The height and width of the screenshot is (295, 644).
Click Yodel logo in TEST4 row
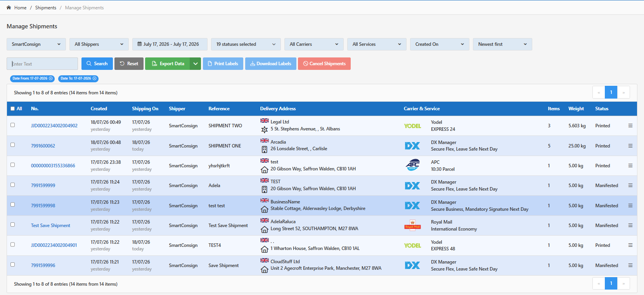[412, 245]
